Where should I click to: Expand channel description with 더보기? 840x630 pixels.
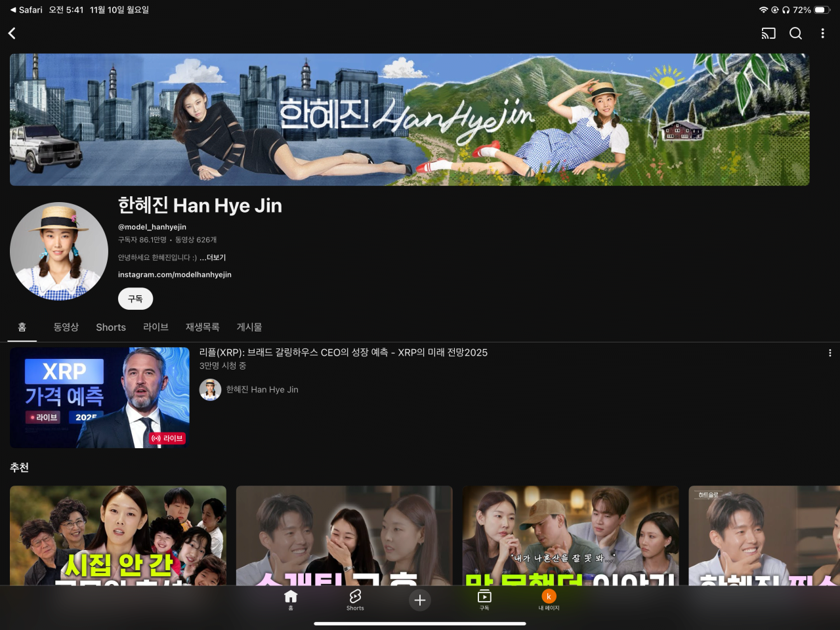pyautogui.click(x=214, y=258)
